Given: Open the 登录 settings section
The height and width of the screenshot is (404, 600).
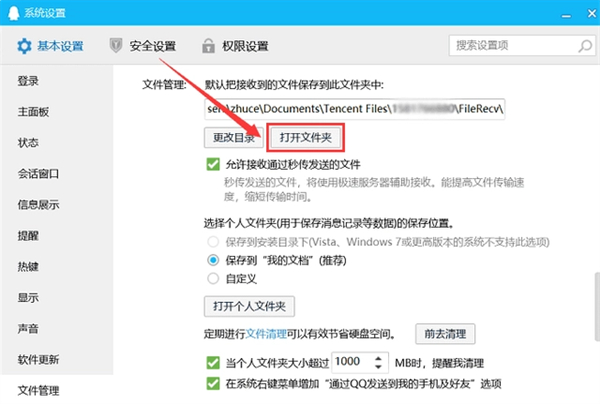Looking at the screenshot, I should pos(29,81).
